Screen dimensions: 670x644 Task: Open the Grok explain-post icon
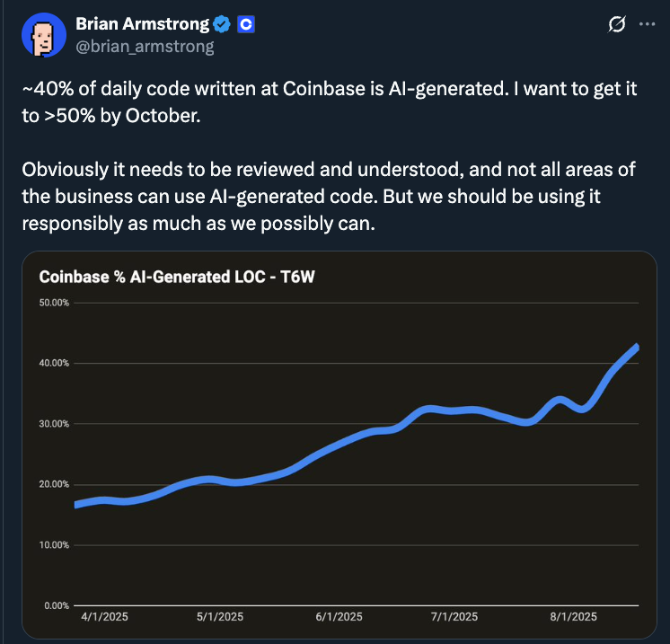coord(616,25)
